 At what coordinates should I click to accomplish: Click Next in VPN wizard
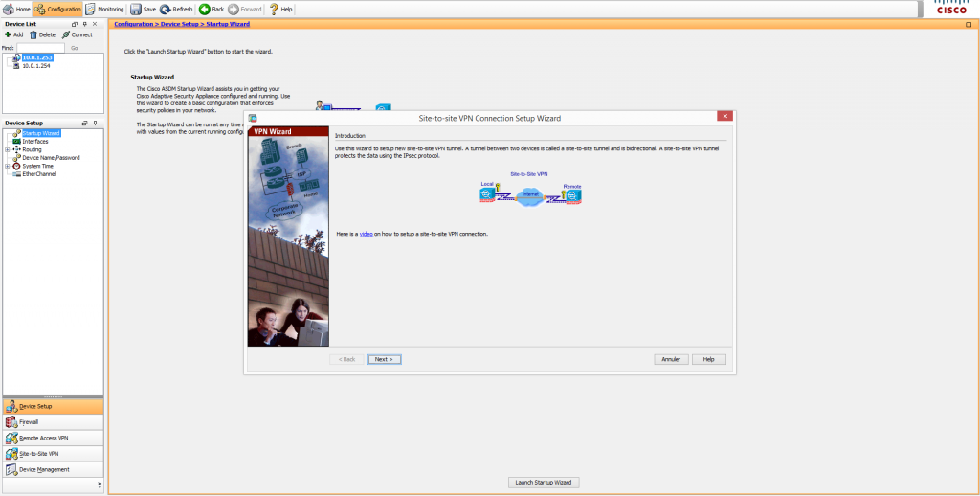coord(385,360)
